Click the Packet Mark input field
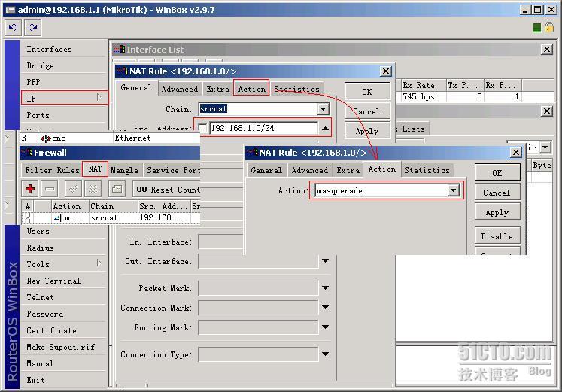The image size is (562, 392). pos(258,287)
